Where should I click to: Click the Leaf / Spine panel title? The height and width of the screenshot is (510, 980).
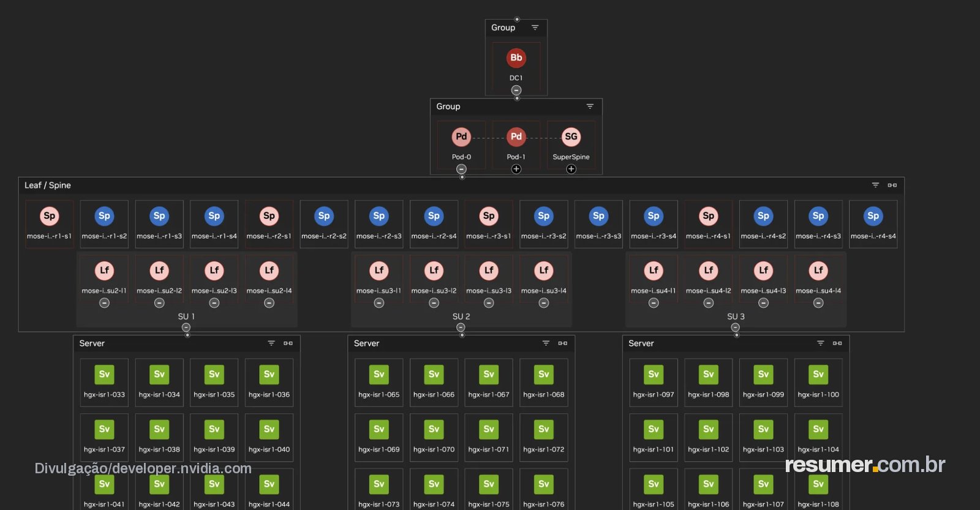coord(48,185)
